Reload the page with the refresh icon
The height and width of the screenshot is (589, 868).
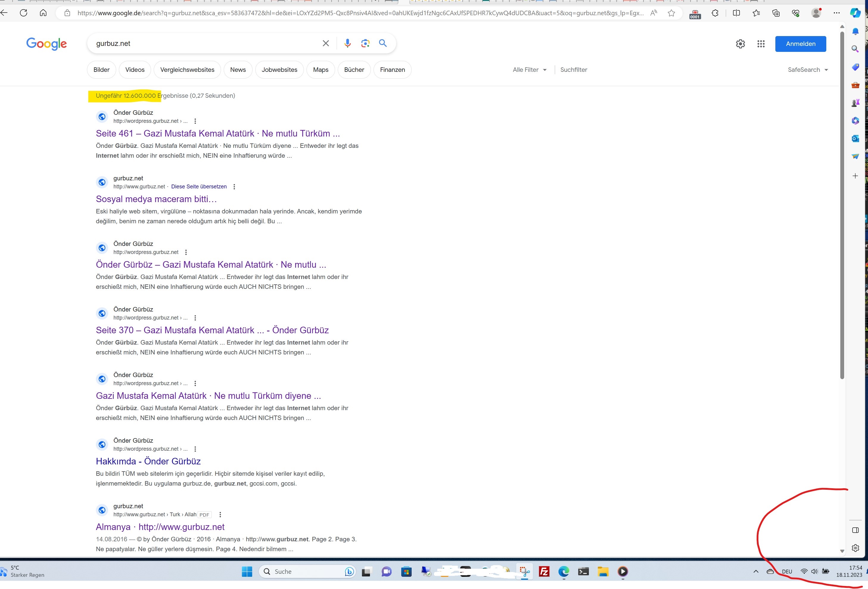pos(24,13)
